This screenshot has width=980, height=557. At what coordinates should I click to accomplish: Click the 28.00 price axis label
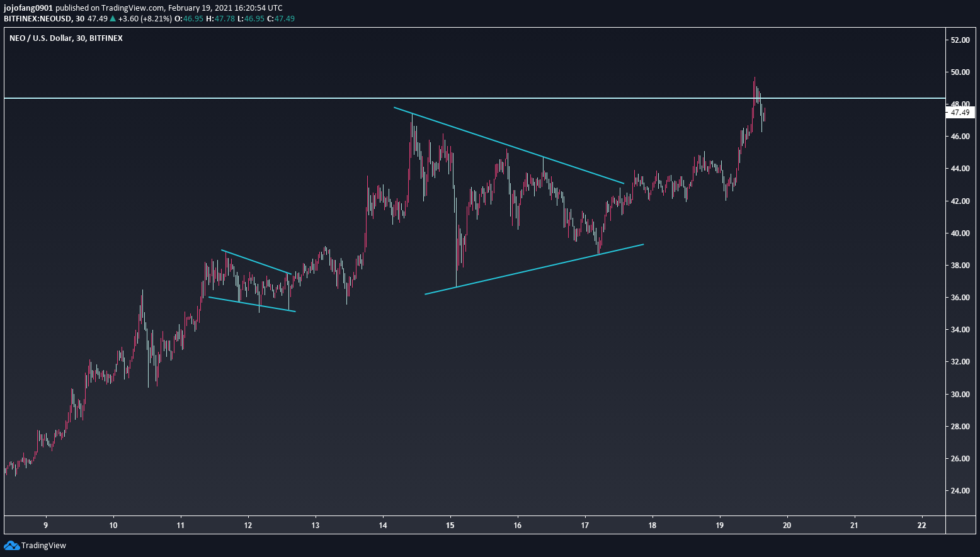pos(960,427)
